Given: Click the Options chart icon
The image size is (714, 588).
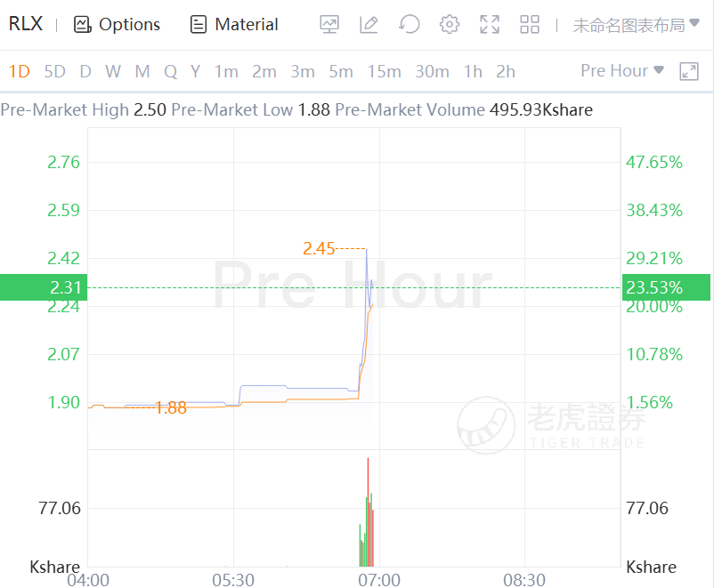Looking at the screenshot, I should [x=83, y=24].
